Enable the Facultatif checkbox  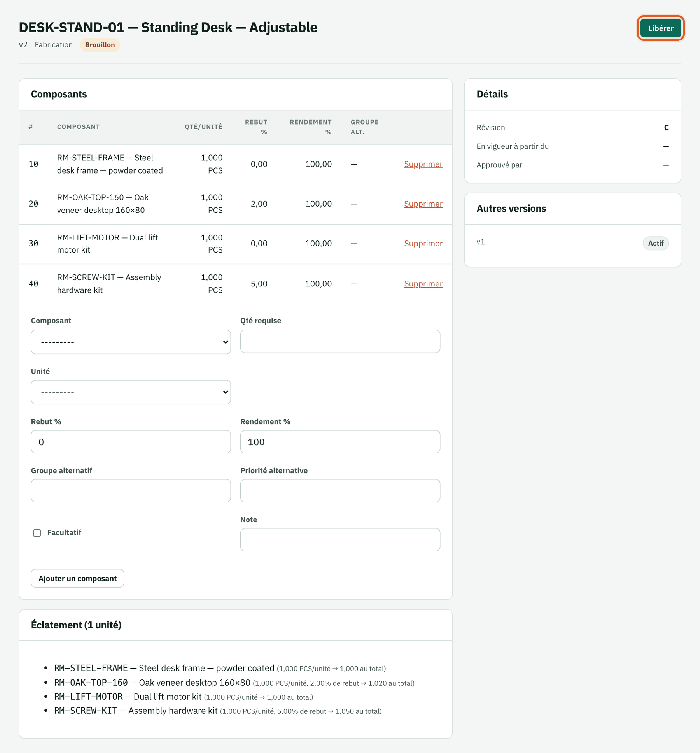(x=37, y=533)
